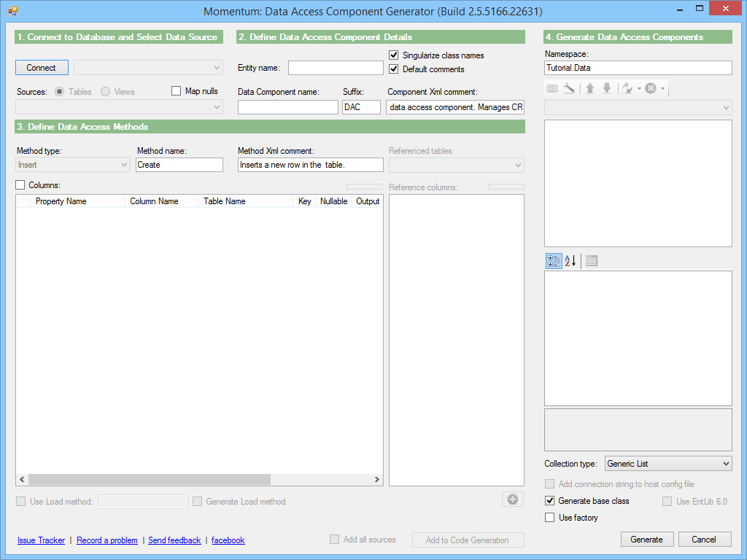Image resolution: width=747 pixels, height=560 pixels.
Task: Open the Send feedback link
Action: click(x=174, y=540)
